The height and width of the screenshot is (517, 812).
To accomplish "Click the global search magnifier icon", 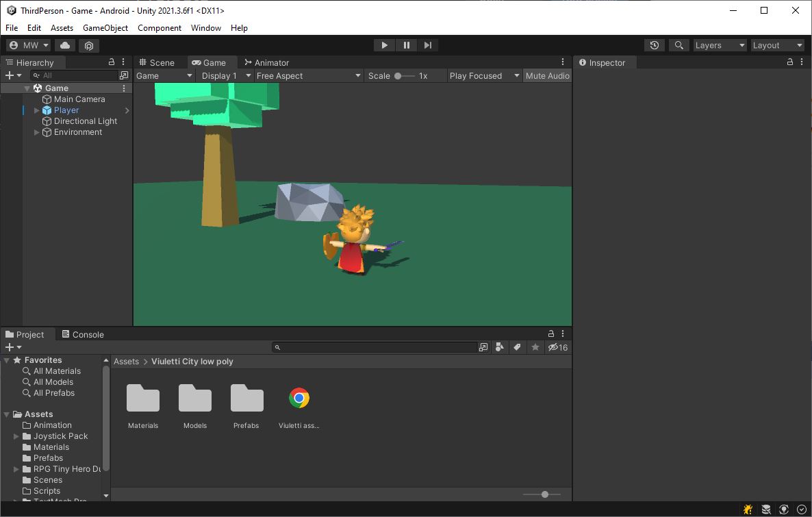I will pyautogui.click(x=678, y=45).
